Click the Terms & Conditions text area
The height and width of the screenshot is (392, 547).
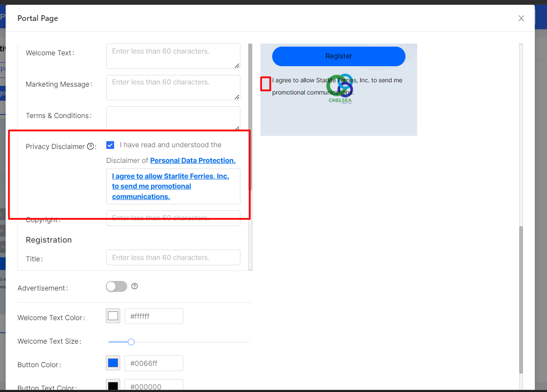point(173,118)
